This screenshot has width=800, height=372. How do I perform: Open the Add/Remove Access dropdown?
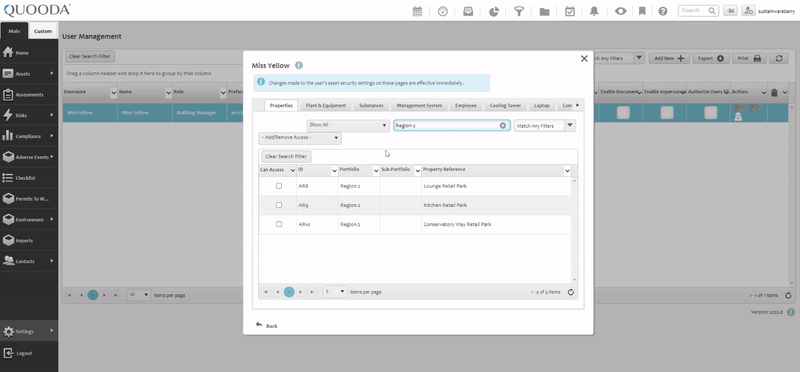click(x=300, y=138)
